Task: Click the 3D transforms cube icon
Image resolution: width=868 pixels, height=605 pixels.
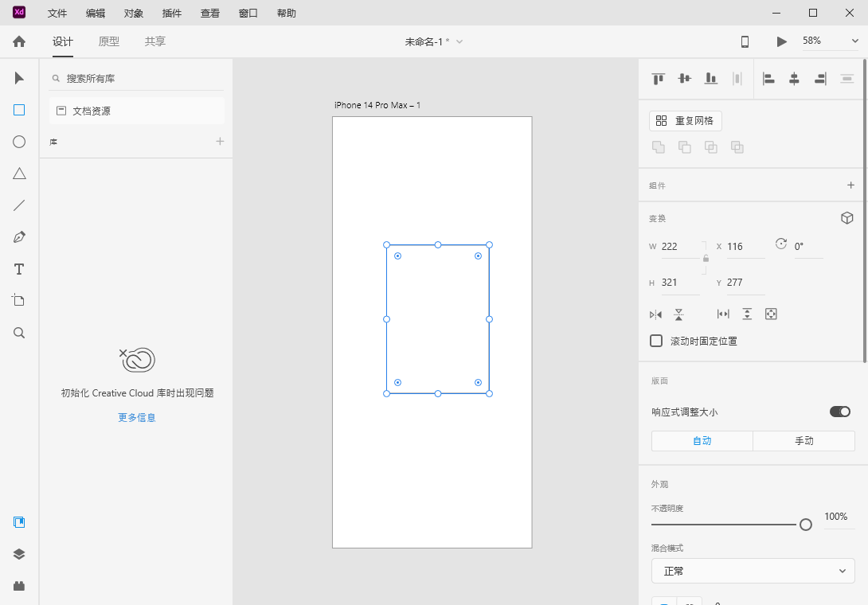Action: click(x=847, y=218)
